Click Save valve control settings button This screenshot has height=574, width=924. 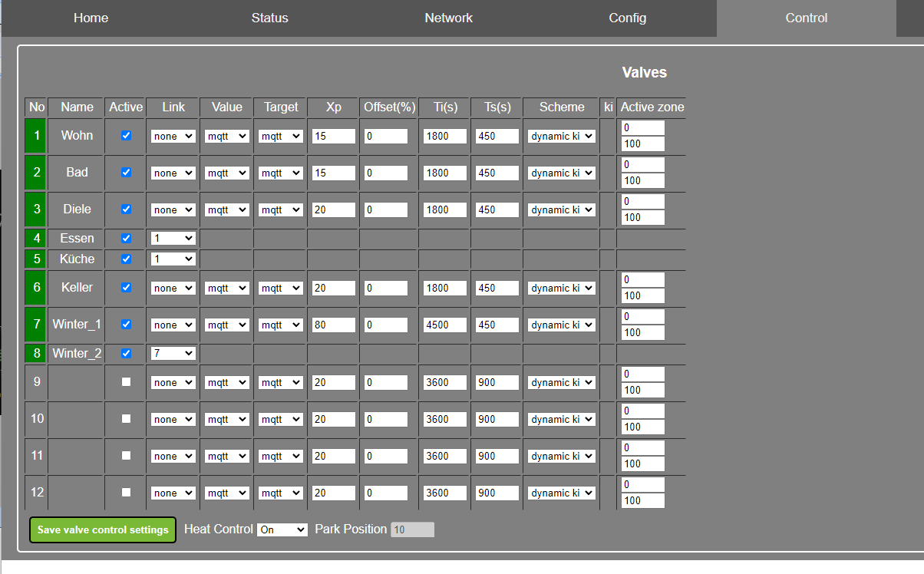tap(103, 530)
